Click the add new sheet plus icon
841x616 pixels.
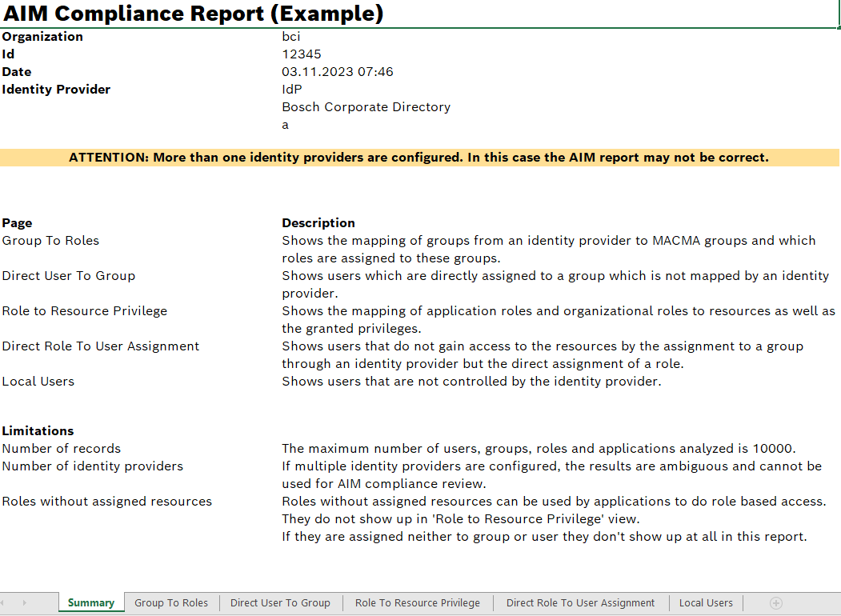(x=775, y=602)
